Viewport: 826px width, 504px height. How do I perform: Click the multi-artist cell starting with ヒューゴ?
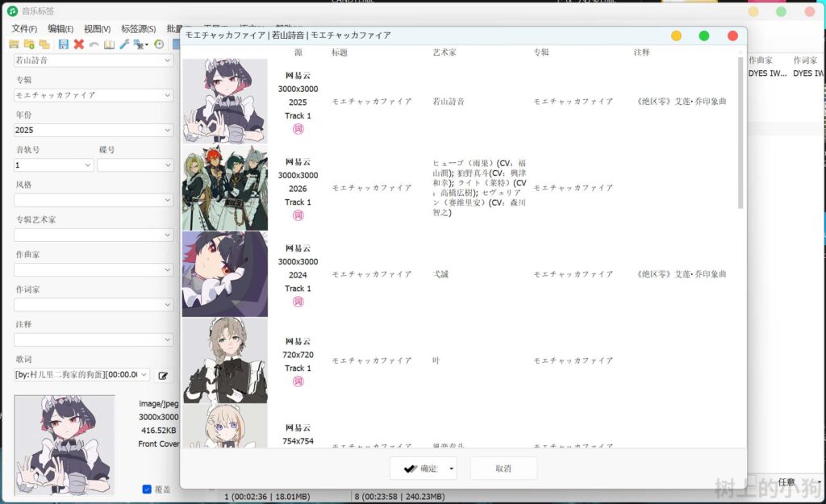coord(479,188)
